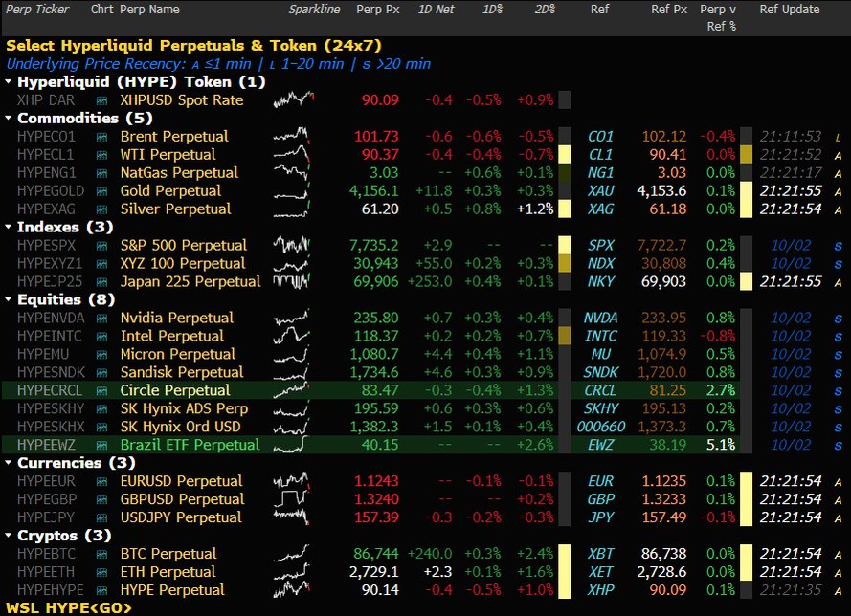Click the 2D% column header

click(545, 10)
